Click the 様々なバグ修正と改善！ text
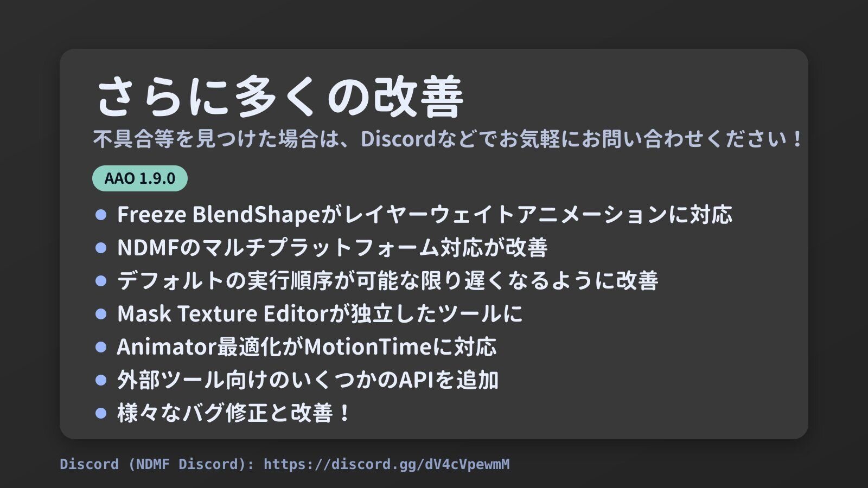The image size is (868, 488). (x=234, y=413)
